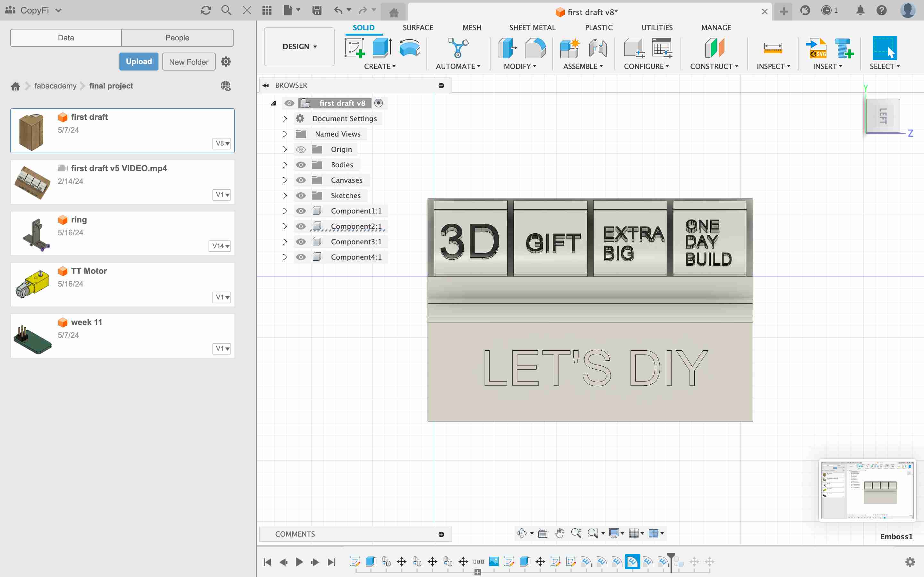Select the Sheet Metal tab
The image size is (924, 577).
point(532,27)
